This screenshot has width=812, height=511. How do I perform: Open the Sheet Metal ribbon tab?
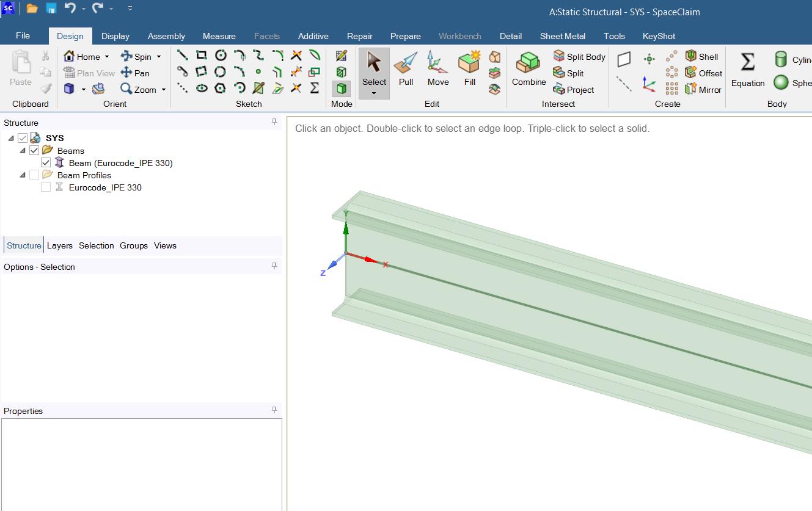tap(563, 36)
